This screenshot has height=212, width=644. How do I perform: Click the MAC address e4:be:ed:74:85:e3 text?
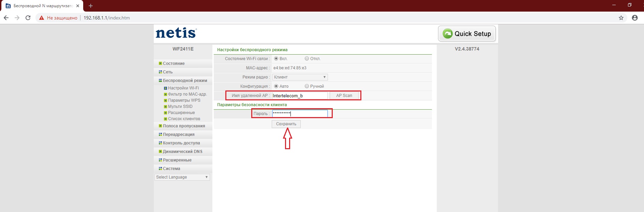tap(290, 68)
